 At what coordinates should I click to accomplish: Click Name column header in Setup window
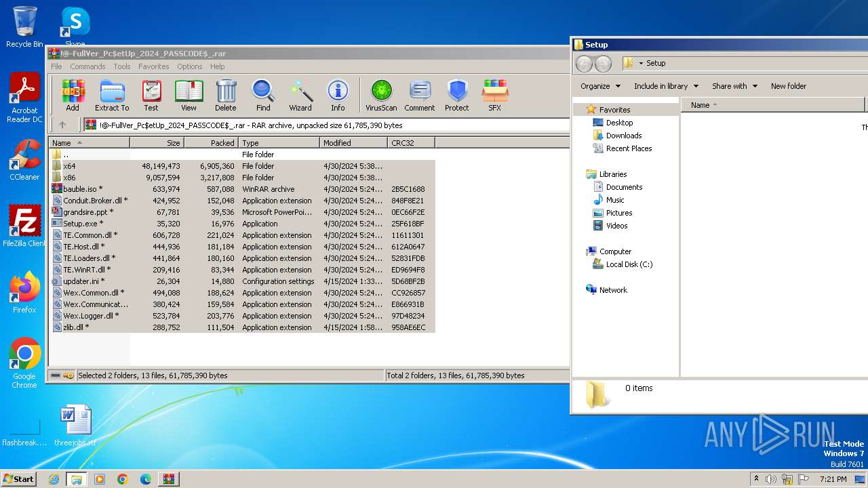tap(773, 105)
